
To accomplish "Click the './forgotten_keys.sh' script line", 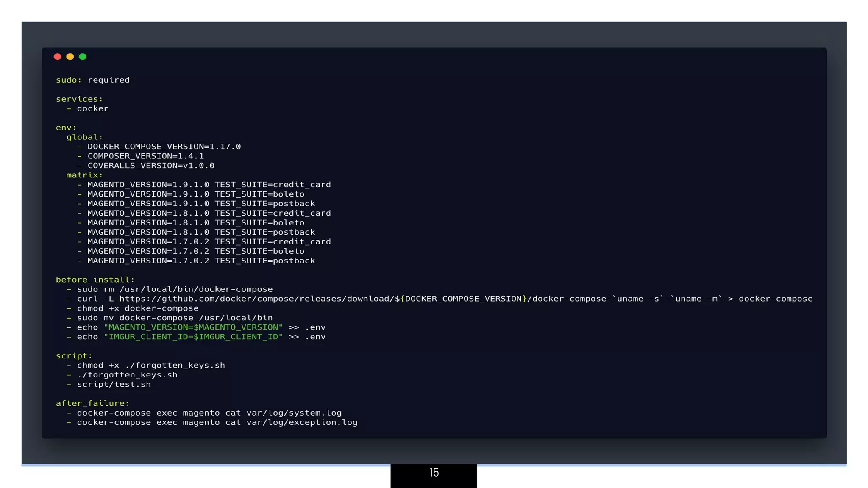I will 127,375.
